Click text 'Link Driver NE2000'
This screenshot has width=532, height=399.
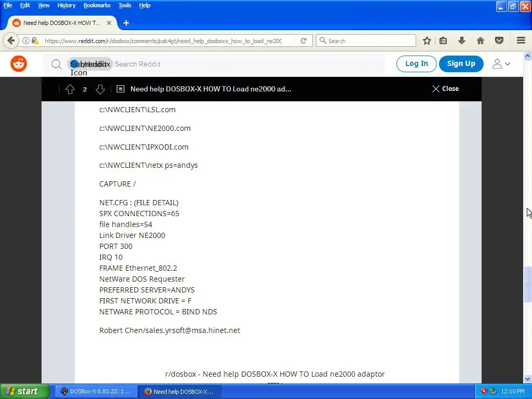[132, 235]
